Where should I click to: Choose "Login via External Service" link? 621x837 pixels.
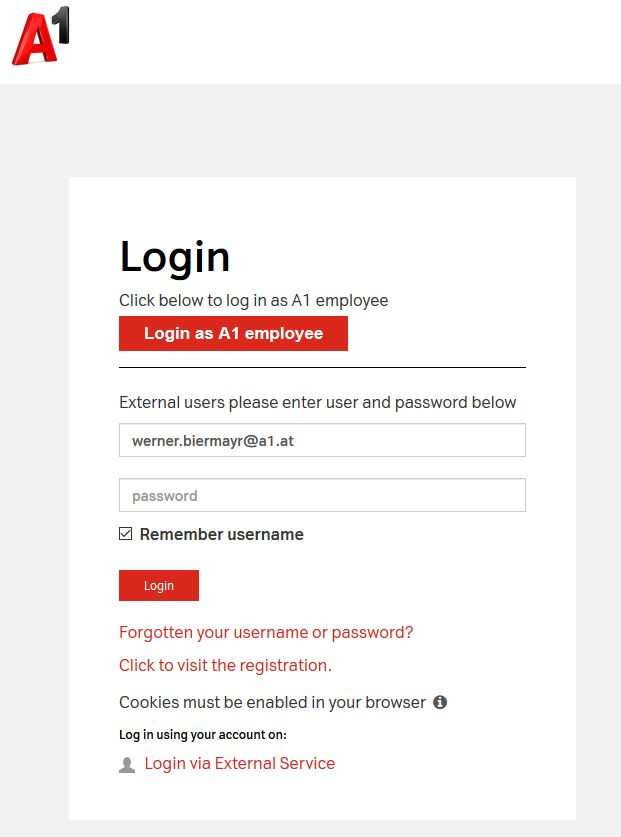pyautogui.click(x=239, y=763)
